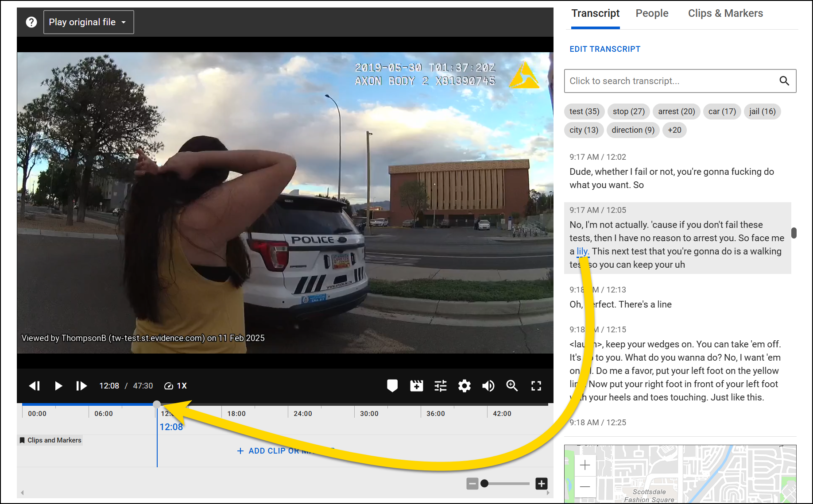Add a marker with the marker icon
813x504 pixels.
click(392, 386)
